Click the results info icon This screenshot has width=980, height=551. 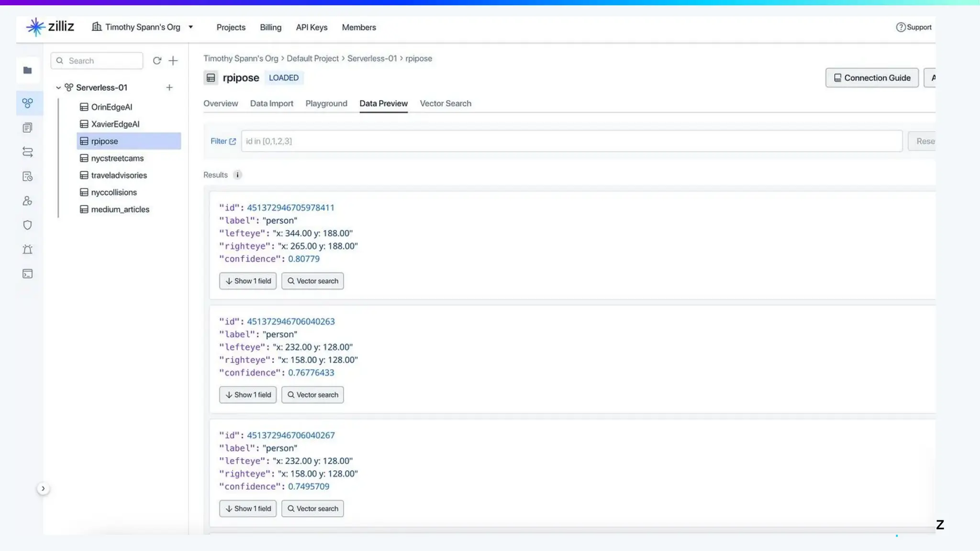237,175
